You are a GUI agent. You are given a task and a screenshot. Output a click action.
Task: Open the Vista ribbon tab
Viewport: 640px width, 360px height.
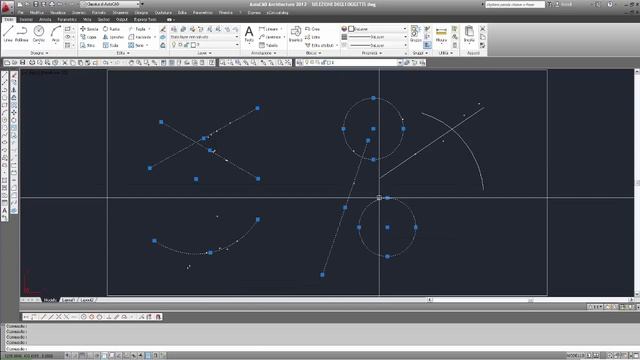(87, 19)
